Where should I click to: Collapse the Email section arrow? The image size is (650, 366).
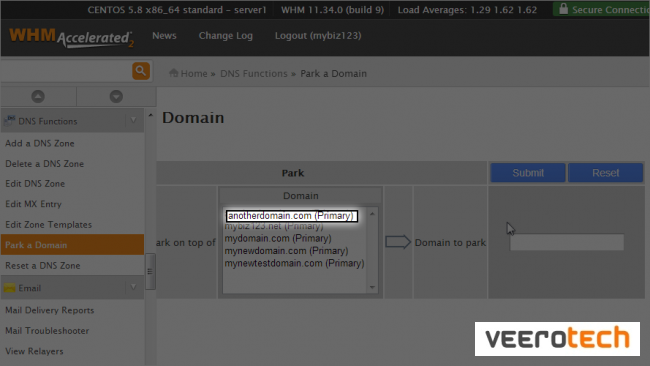(133, 287)
